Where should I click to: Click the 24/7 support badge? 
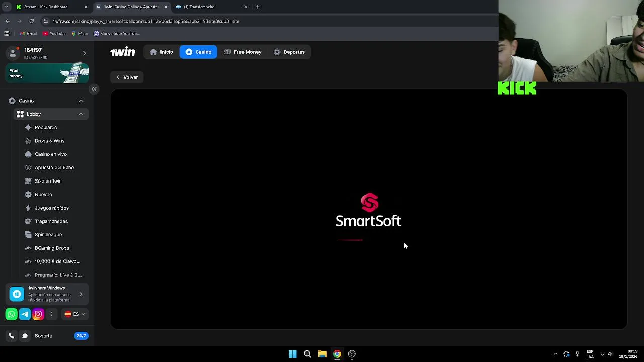(x=81, y=336)
